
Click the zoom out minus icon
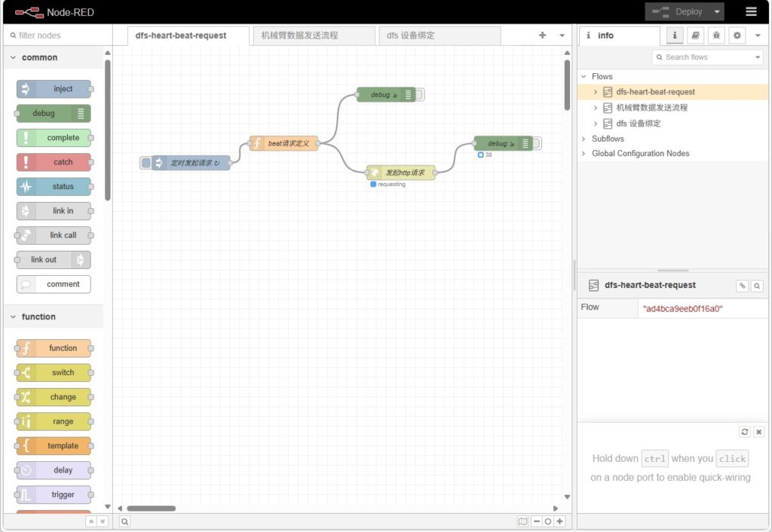coord(537,521)
